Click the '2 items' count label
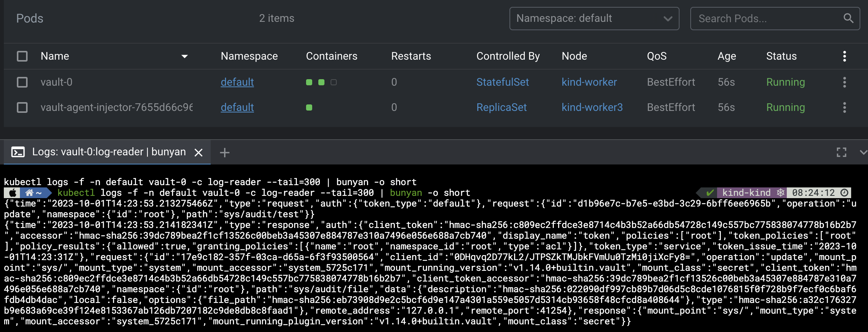The height and width of the screenshot is (332, 868). [x=277, y=18]
